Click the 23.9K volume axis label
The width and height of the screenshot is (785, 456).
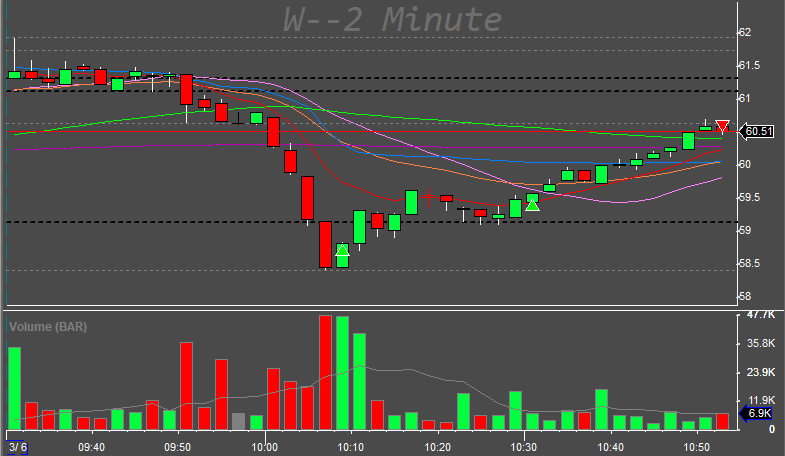[760, 372]
